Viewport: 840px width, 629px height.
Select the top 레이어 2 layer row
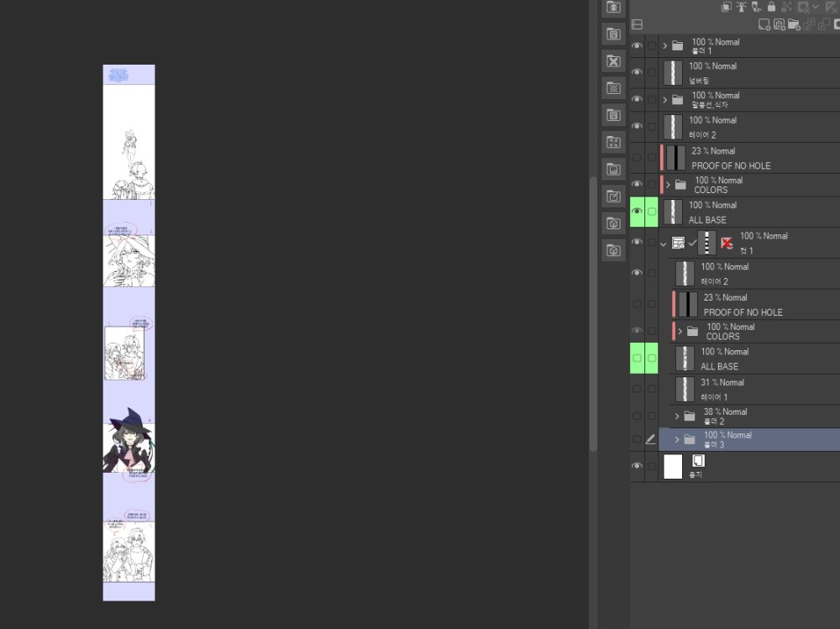pyautogui.click(x=749, y=127)
